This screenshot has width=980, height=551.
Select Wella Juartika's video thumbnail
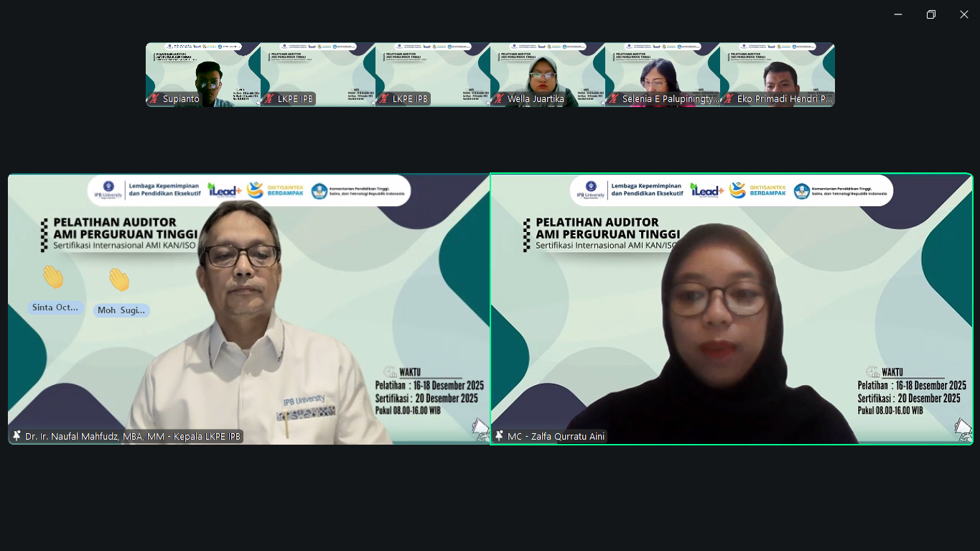point(547,72)
